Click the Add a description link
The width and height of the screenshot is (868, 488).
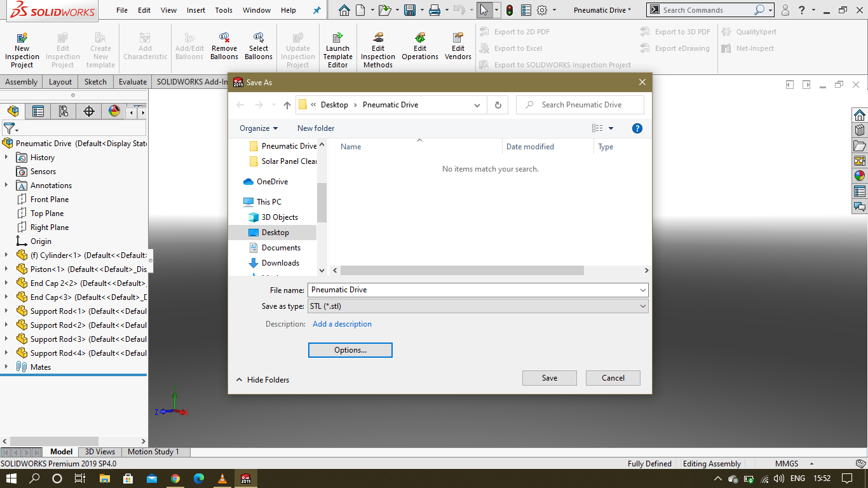[x=342, y=324]
